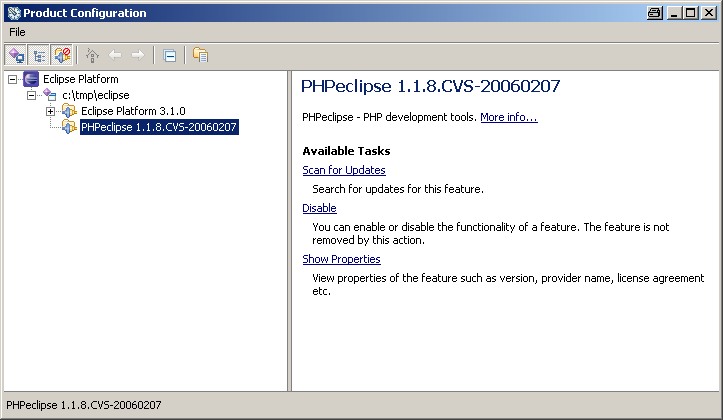Click the Forward arrow in toolbar
Image resolution: width=723 pixels, height=420 pixels.
click(x=138, y=56)
